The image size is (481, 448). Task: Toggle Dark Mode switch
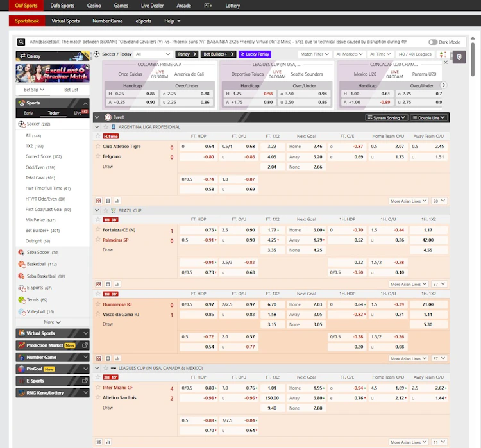433,42
